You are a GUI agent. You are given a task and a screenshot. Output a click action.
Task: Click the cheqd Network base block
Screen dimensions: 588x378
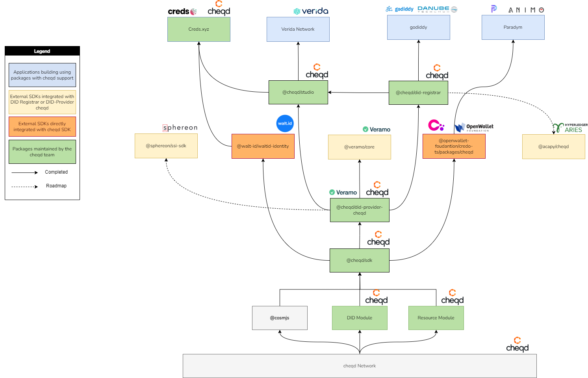click(359, 366)
